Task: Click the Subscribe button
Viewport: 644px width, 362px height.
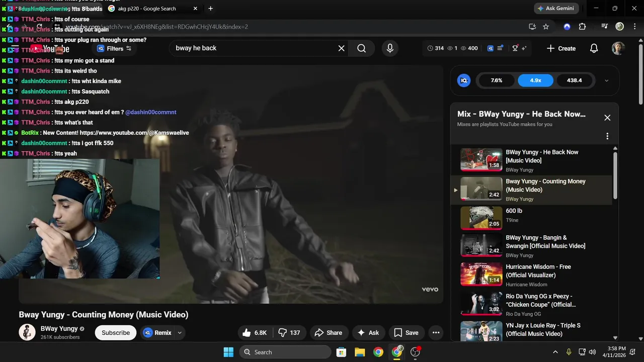Action: pyautogui.click(x=116, y=333)
